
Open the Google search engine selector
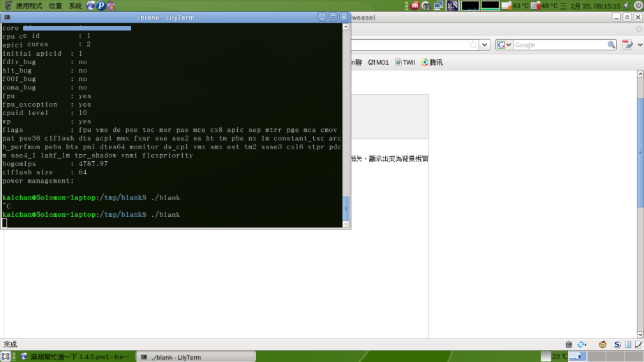click(x=504, y=45)
